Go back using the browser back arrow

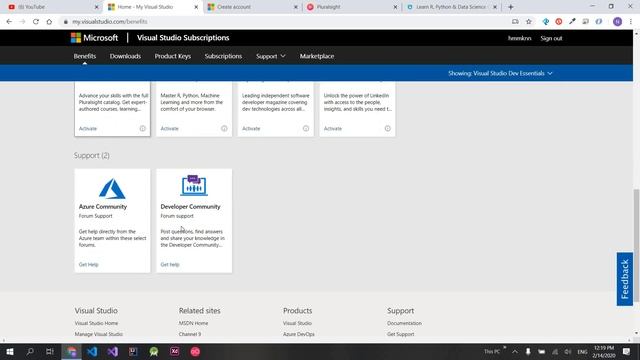tap(9, 22)
